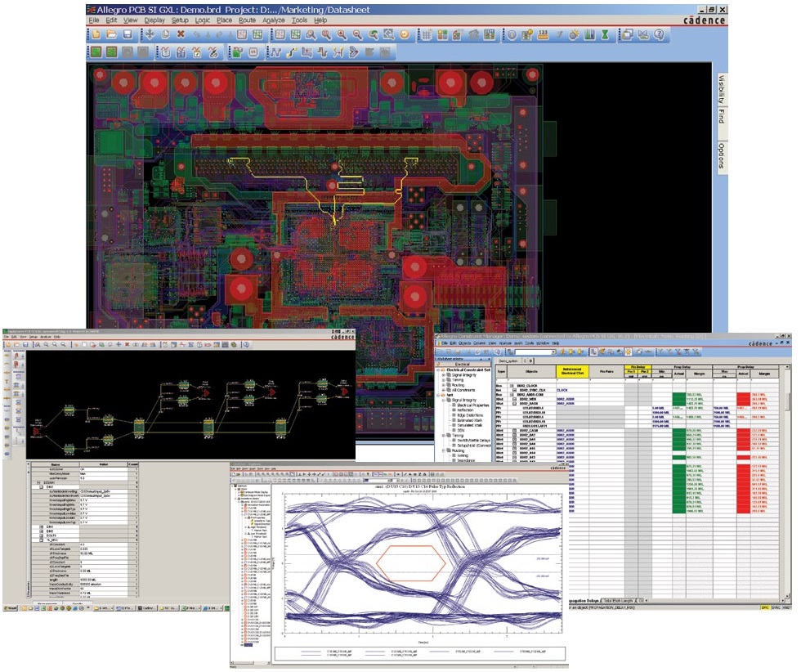Click the Objects column header

(x=531, y=371)
